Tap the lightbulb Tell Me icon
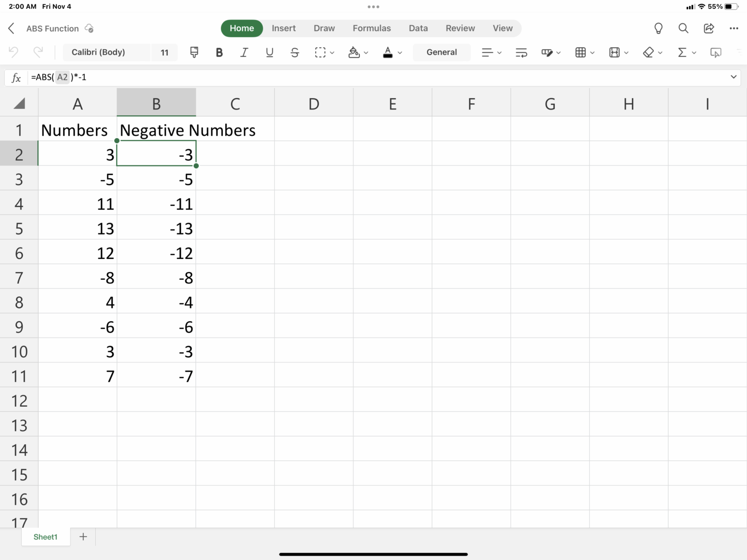Screen dimensions: 747x560 (x=658, y=28)
